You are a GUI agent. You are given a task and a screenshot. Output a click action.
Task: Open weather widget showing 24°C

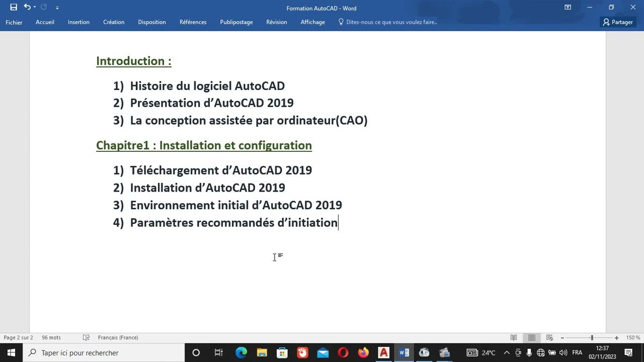481,353
